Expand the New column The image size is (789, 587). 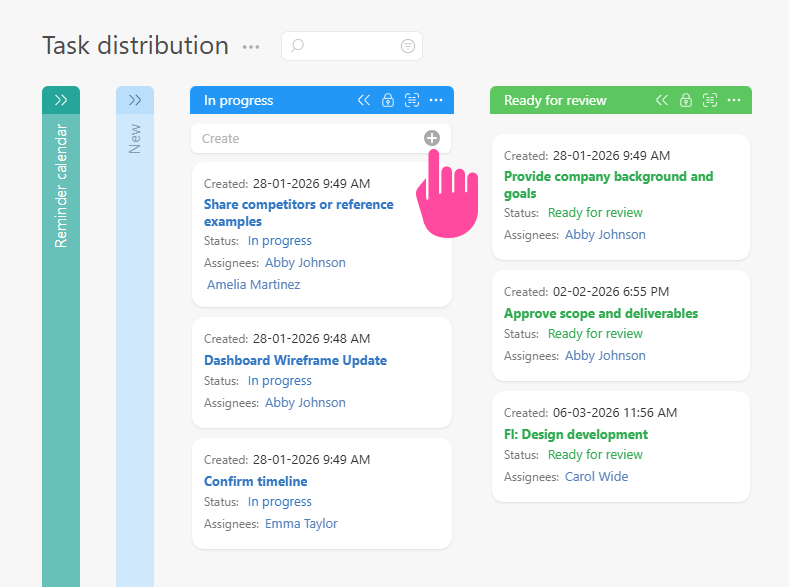(x=135, y=100)
